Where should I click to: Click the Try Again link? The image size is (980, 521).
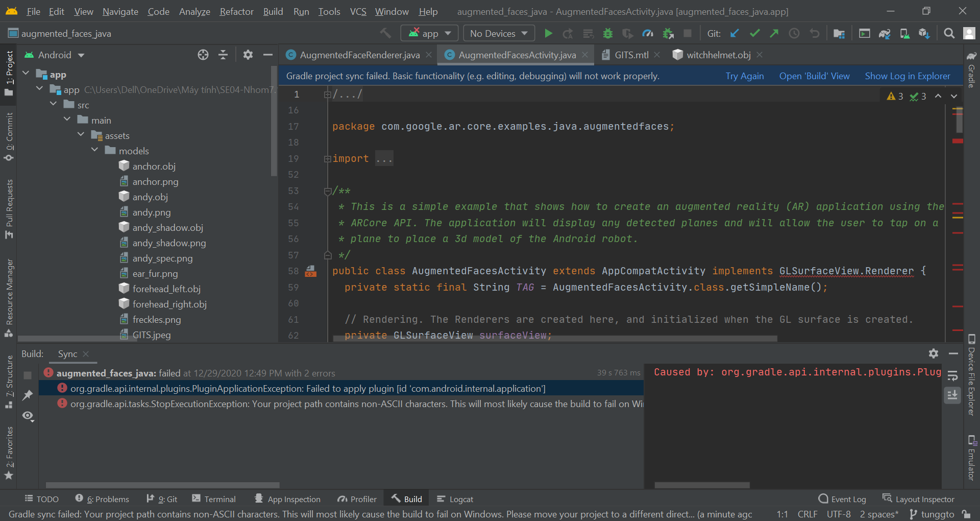744,76
